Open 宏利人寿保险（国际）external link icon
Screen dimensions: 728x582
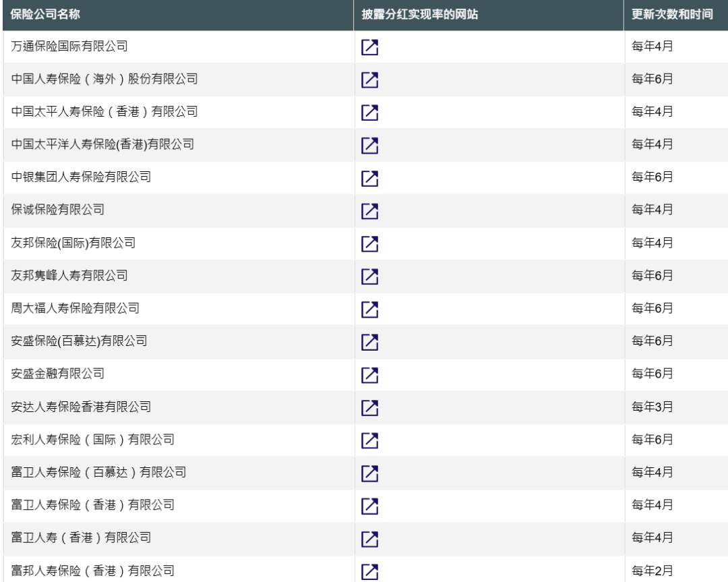click(369, 440)
